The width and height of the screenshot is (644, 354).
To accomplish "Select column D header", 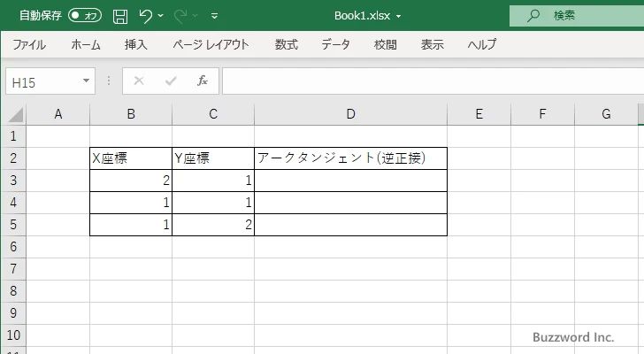I will coord(350,114).
